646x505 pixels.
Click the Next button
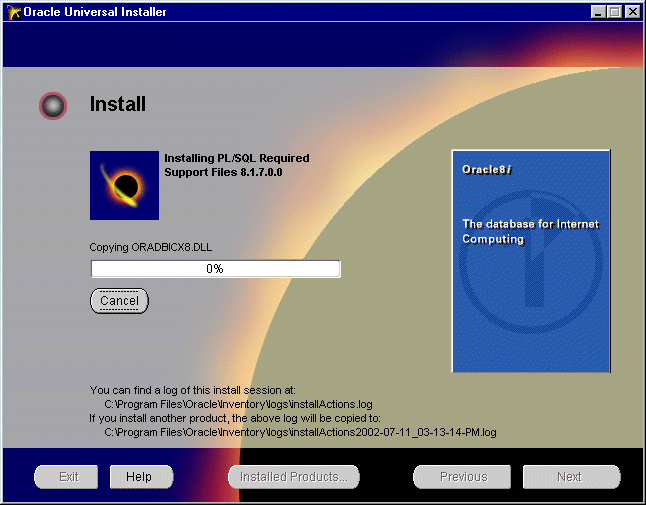pyautogui.click(x=571, y=477)
